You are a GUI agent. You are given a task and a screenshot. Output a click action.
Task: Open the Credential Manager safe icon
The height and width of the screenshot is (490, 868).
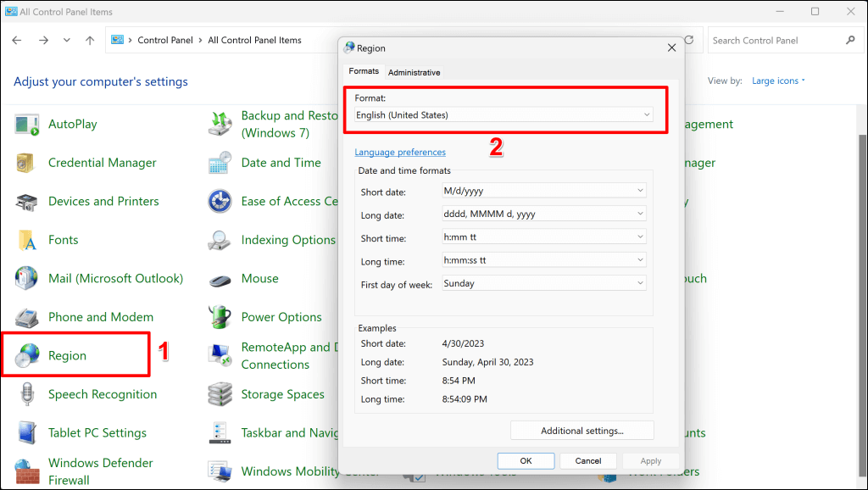tap(26, 163)
